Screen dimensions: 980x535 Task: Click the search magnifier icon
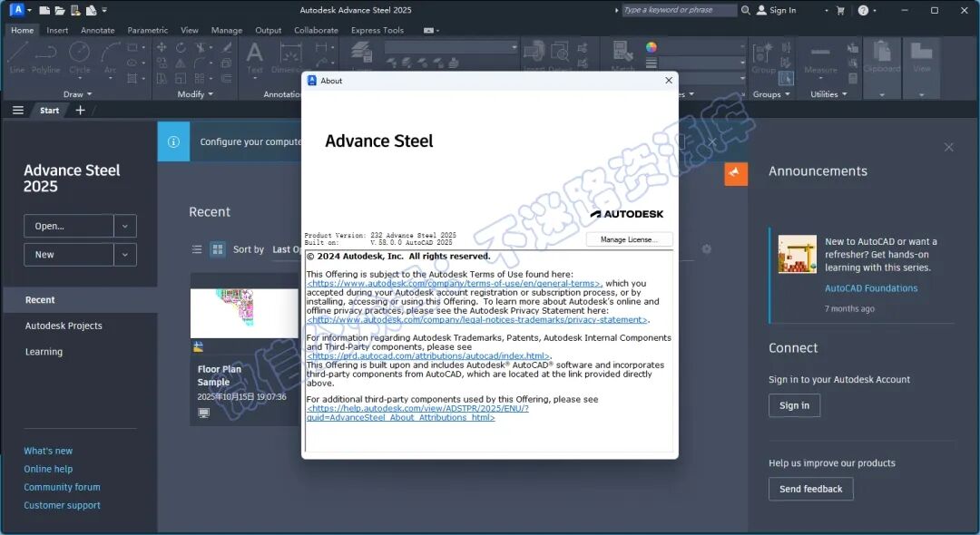[746, 10]
